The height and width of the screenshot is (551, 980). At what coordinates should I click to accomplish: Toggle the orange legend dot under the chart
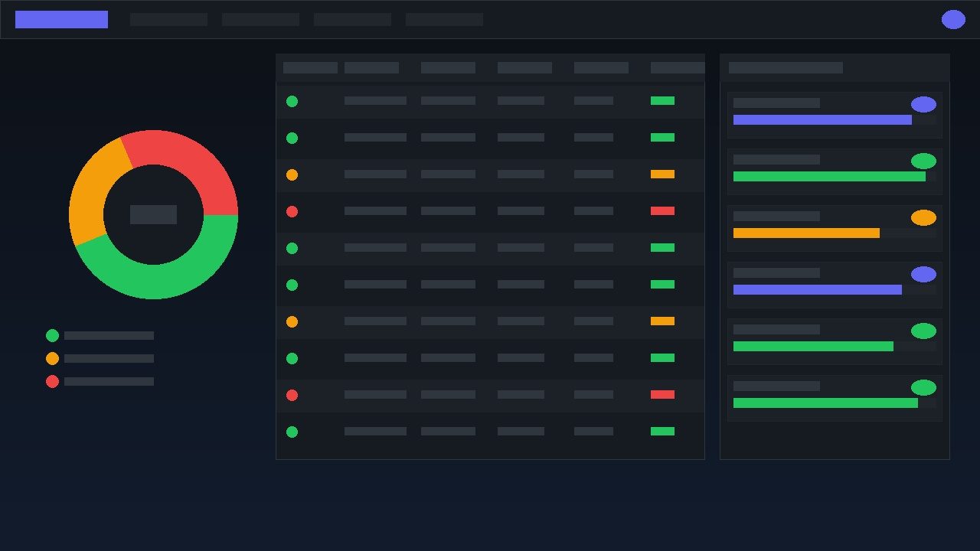point(52,358)
